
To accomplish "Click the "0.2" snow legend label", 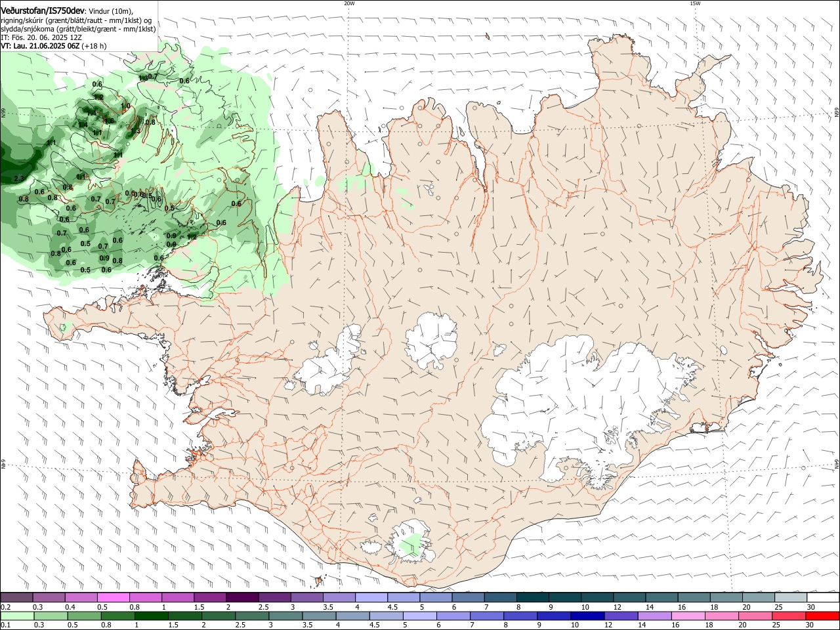I will pyautogui.click(x=6, y=607).
